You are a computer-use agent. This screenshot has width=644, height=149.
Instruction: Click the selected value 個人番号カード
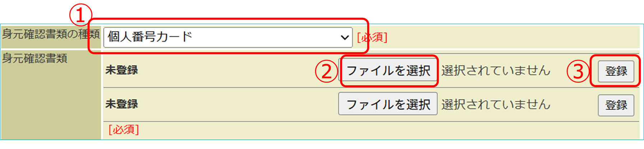(150, 37)
